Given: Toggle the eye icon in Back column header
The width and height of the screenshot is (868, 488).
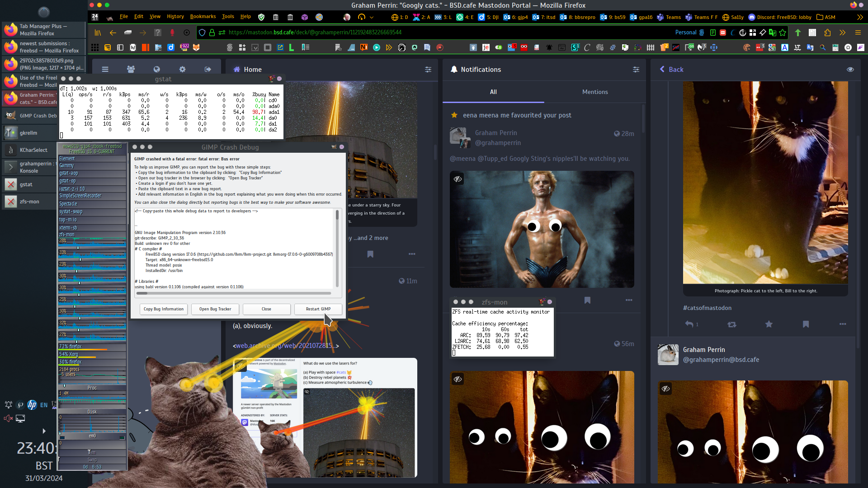Looking at the screenshot, I should [x=850, y=69].
